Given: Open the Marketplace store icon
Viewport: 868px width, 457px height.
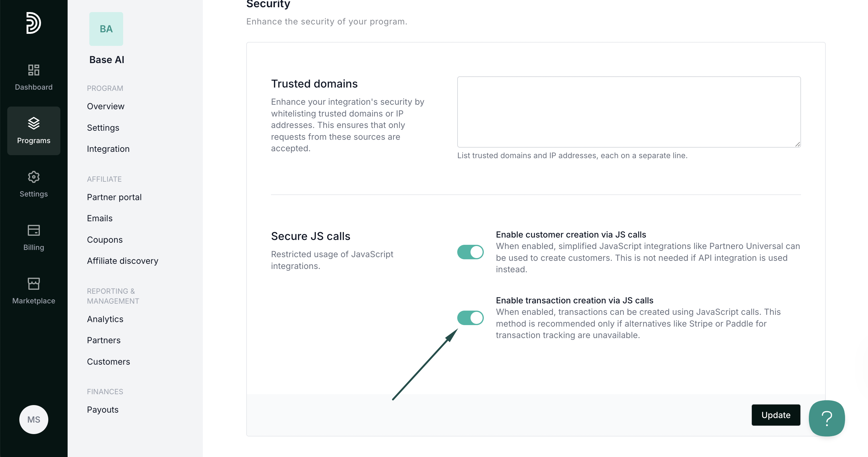Looking at the screenshot, I should (34, 284).
